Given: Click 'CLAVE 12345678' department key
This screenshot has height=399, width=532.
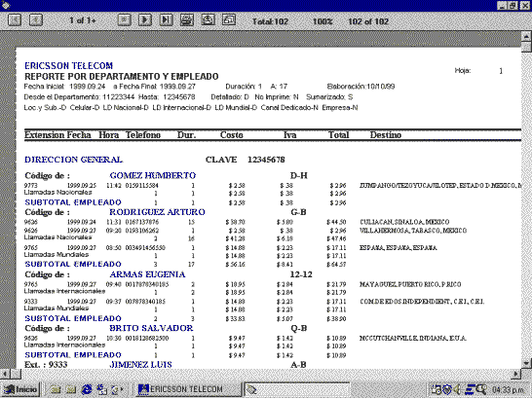Looking at the screenshot, I should coord(245,160).
